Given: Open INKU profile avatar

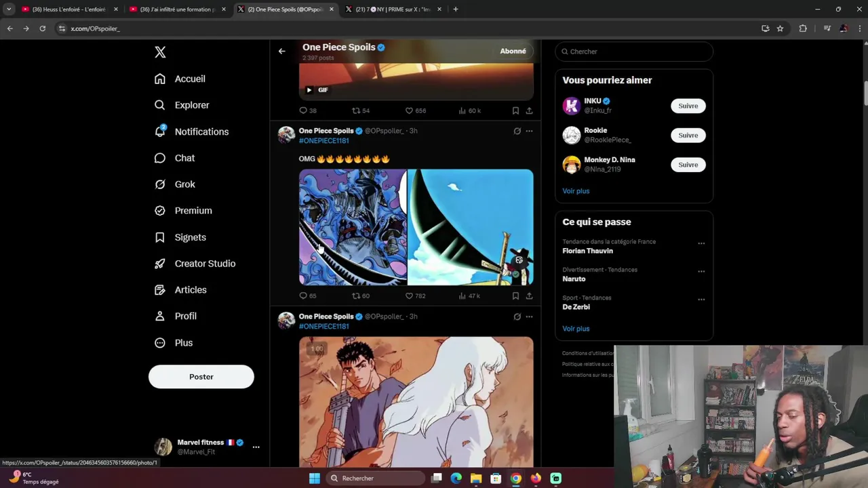Looking at the screenshot, I should (x=572, y=106).
